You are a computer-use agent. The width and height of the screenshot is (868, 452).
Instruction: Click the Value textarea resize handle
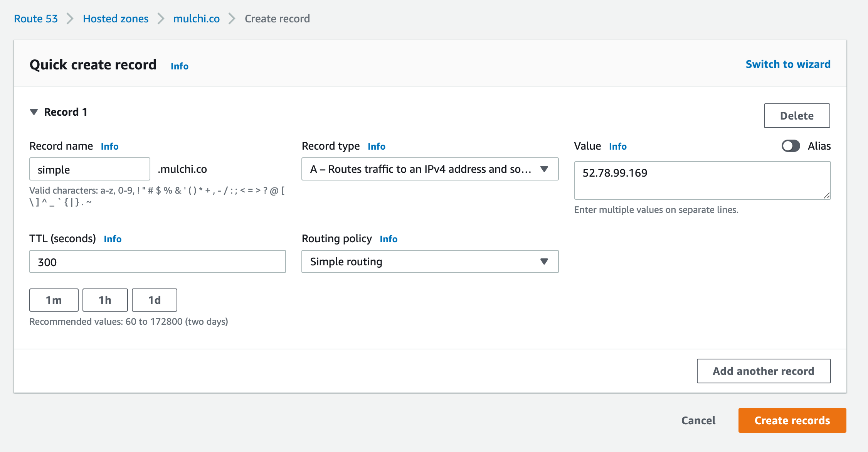(x=826, y=196)
